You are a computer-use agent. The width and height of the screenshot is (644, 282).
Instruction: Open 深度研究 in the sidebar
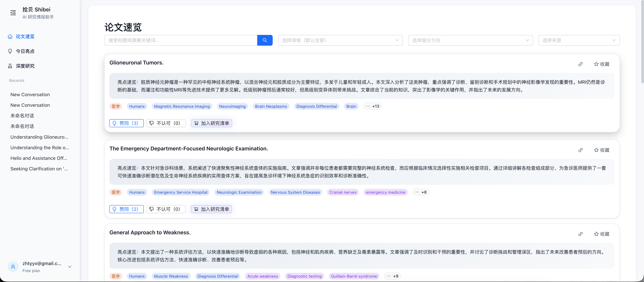click(25, 66)
